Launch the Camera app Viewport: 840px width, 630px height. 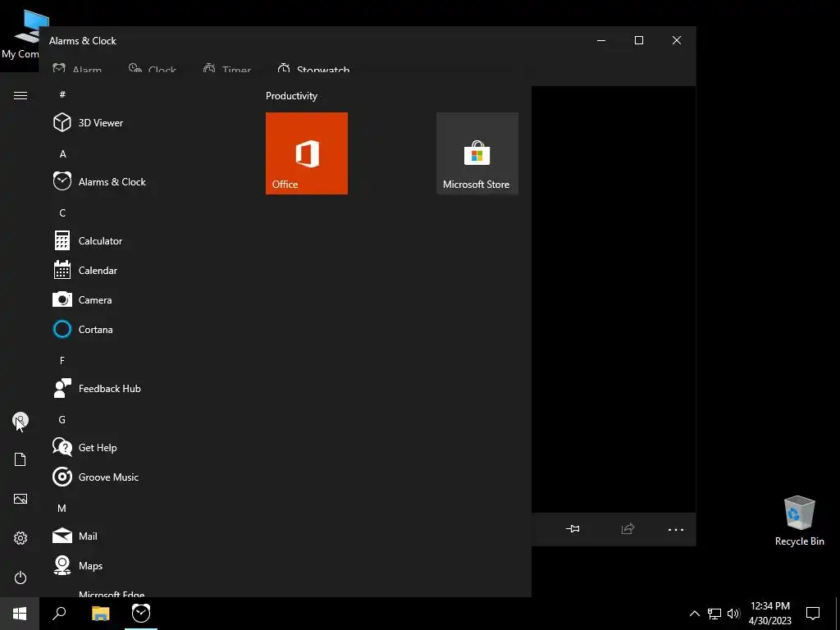pos(144,299)
